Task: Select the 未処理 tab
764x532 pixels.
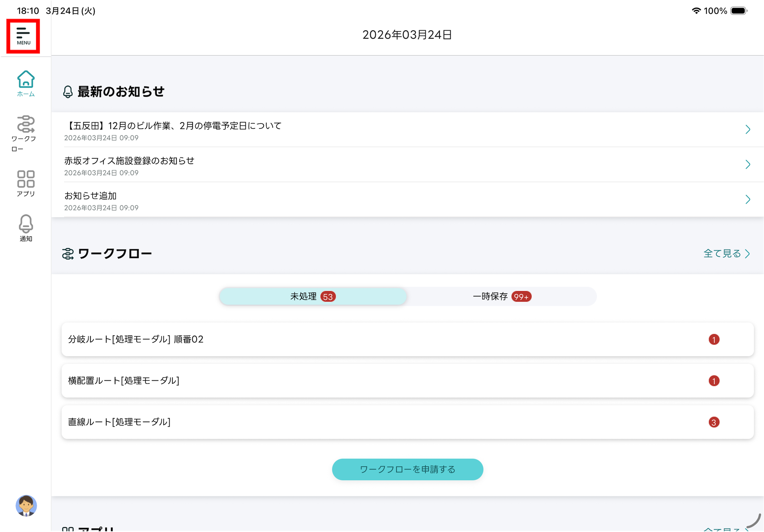Action: pyautogui.click(x=313, y=297)
